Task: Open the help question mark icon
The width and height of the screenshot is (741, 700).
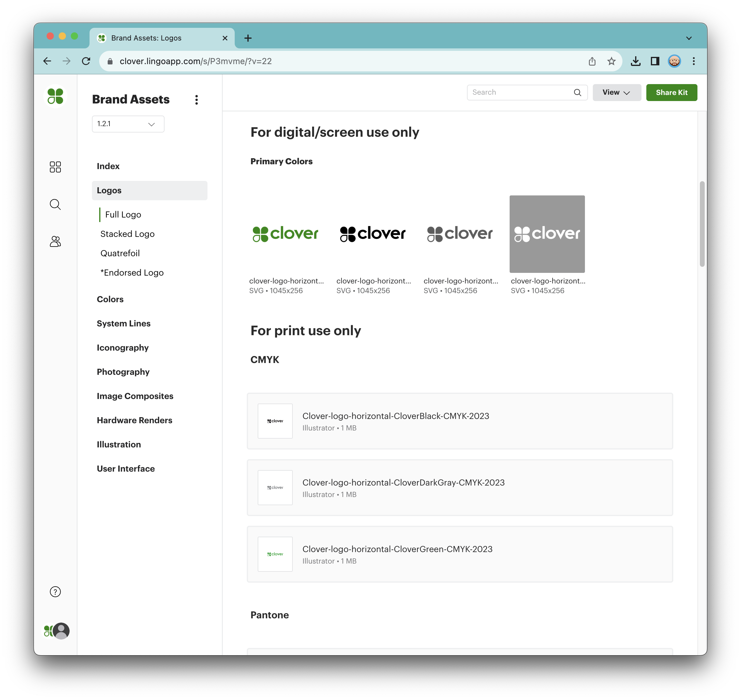Action: tap(55, 592)
